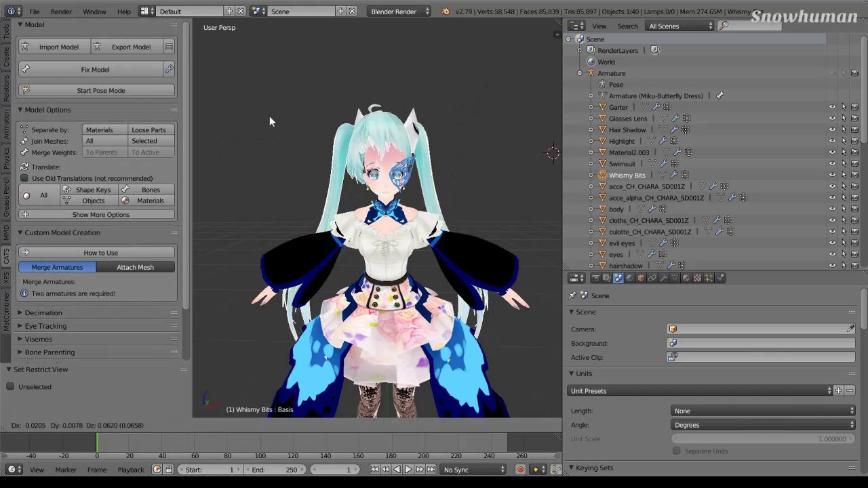Click the pin icon beside Scene
The width and height of the screenshot is (868, 488).
[573, 296]
